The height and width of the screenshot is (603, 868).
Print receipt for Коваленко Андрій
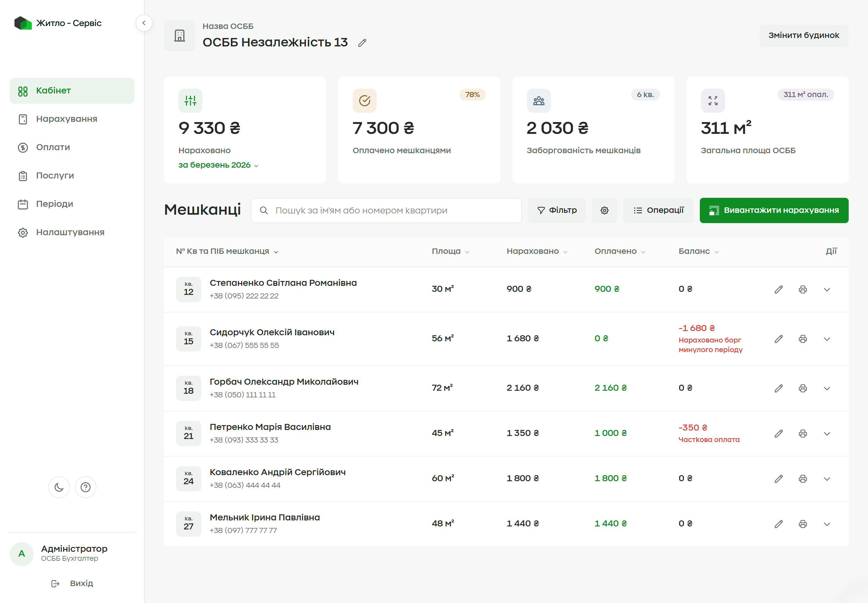pos(803,479)
